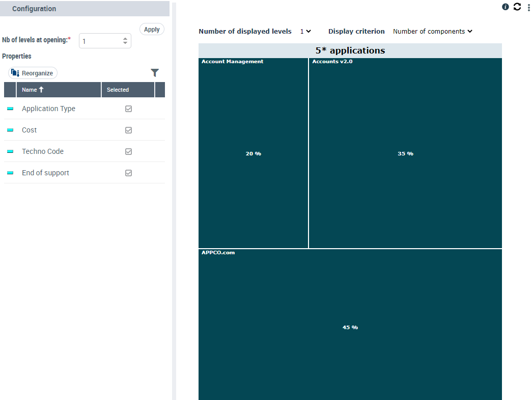This screenshot has width=532, height=400.
Task: Toggle the Application Type selected checkbox
Action: [x=128, y=109]
